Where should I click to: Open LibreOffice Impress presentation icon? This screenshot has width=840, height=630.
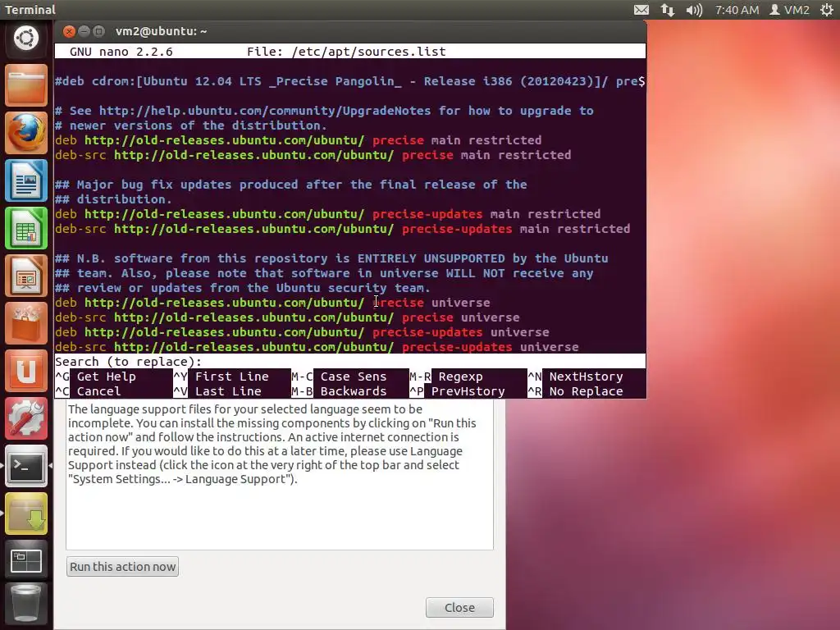coord(26,276)
